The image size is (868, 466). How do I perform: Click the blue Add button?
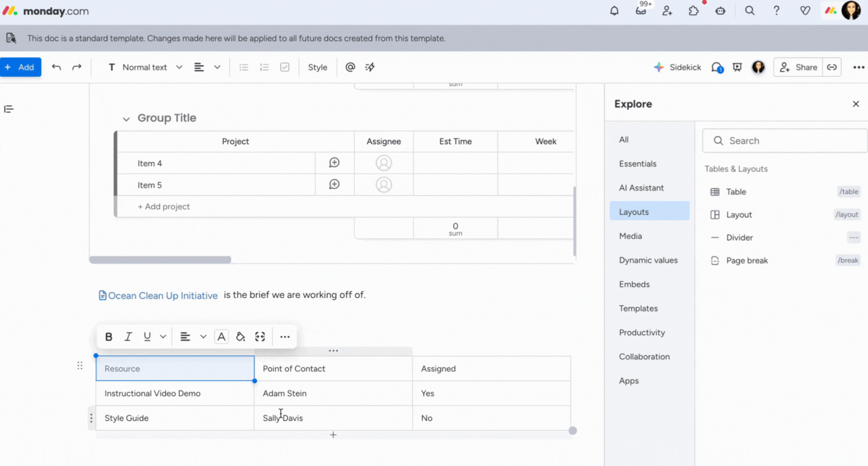click(20, 67)
